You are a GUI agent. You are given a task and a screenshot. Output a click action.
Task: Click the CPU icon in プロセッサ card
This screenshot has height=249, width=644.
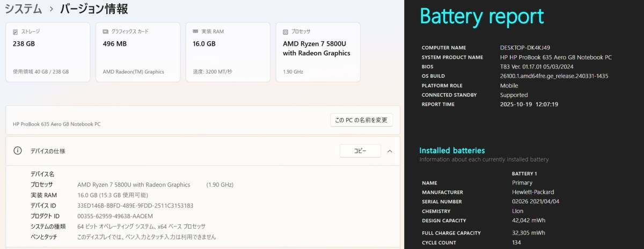click(x=286, y=32)
